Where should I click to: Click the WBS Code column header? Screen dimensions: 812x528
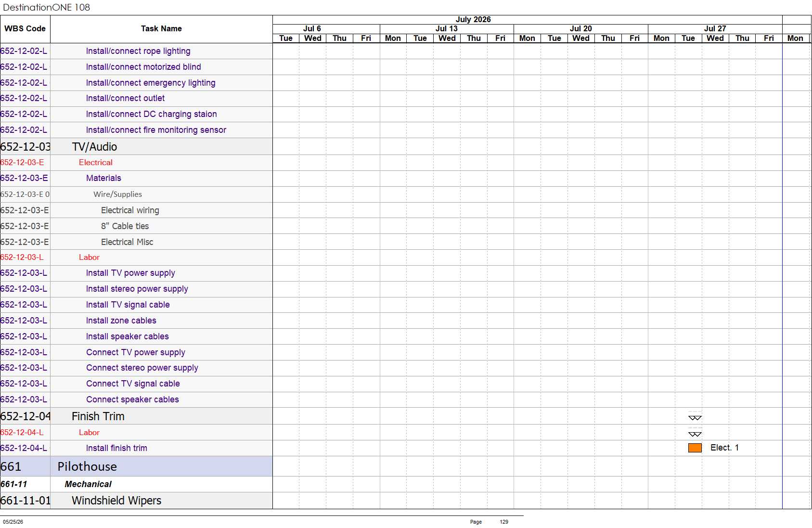[25, 29]
